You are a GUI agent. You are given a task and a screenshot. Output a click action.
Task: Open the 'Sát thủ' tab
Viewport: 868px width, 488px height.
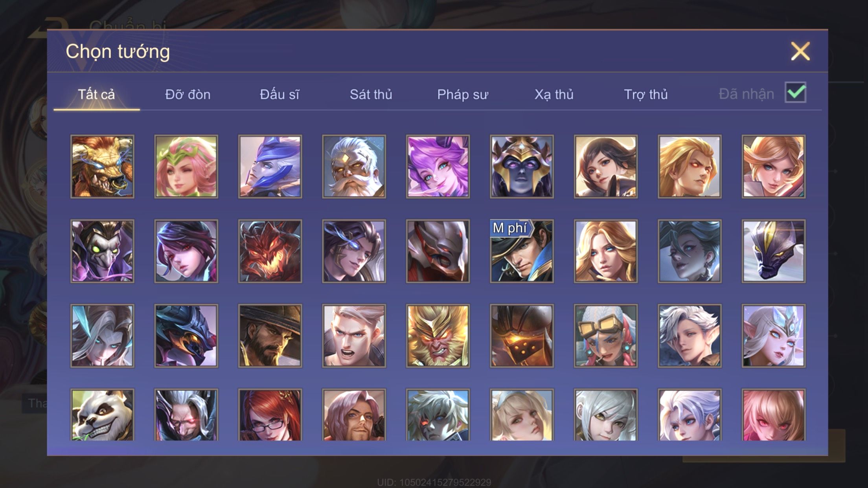coord(371,95)
